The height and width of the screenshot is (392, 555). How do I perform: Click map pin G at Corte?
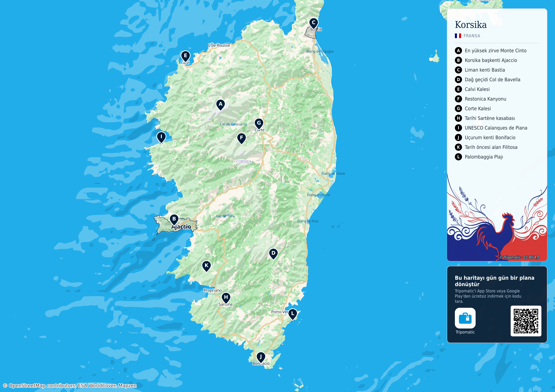tap(259, 124)
